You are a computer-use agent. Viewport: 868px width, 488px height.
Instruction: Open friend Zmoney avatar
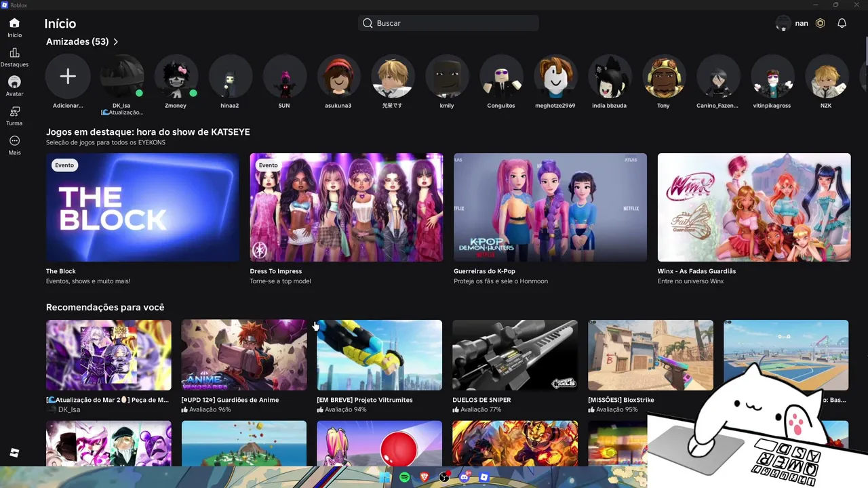coord(176,76)
